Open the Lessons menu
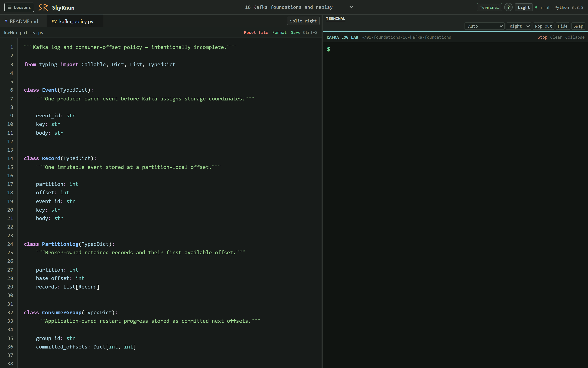Viewport: 588px width, 368px height. click(19, 7)
